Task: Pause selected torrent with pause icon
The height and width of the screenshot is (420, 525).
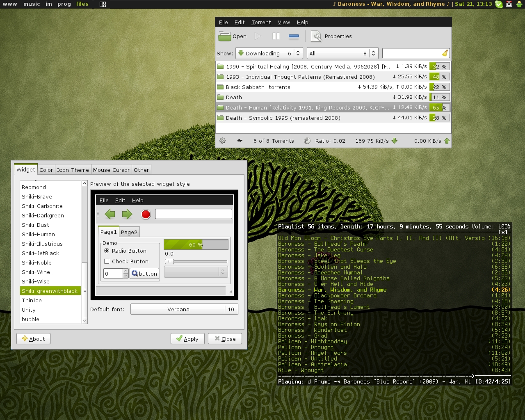Action: (276, 36)
